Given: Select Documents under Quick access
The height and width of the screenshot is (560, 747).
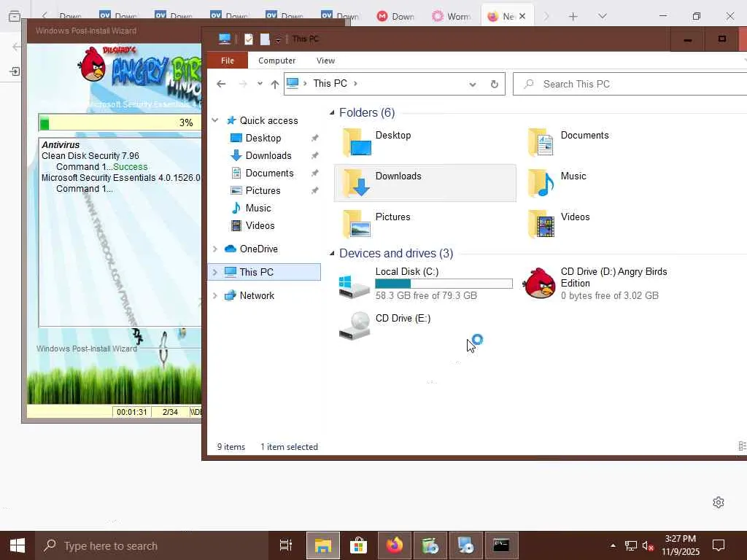Looking at the screenshot, I should 269,174.
